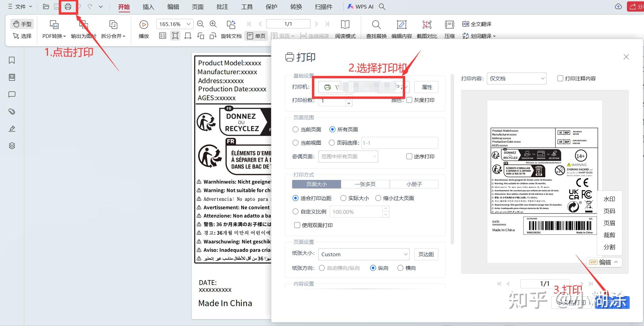Click printer Properties button

coord(426,87)
